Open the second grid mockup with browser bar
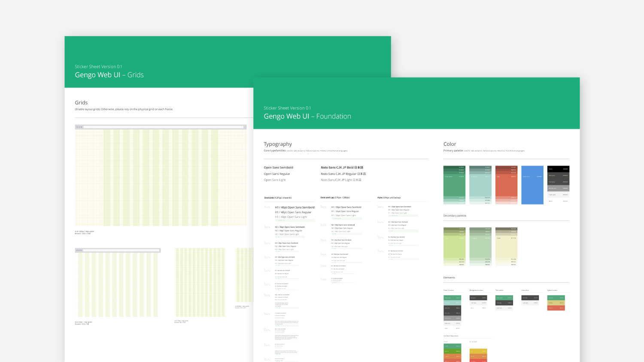Viewport: 644px width, 362px height. click(118, 283)
